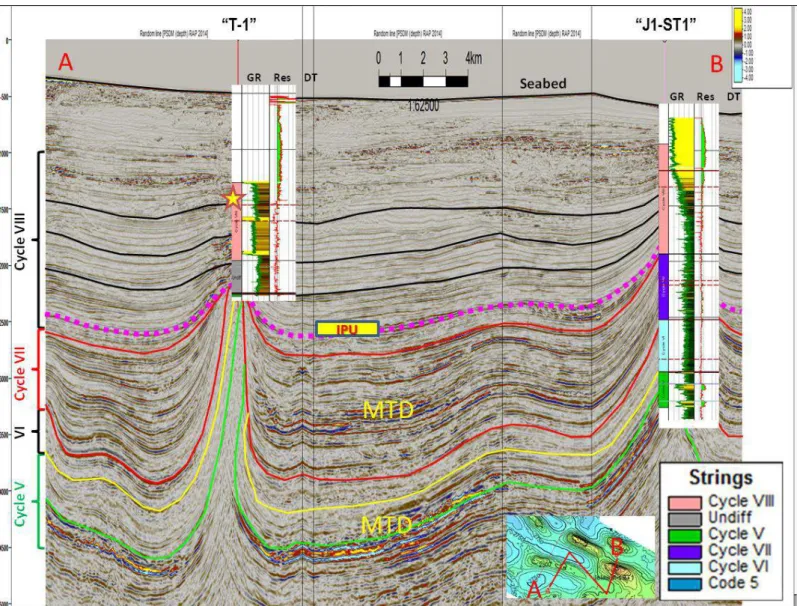
Task: Click the yellow star marker near the T-1 well
Action: (233, 199)
